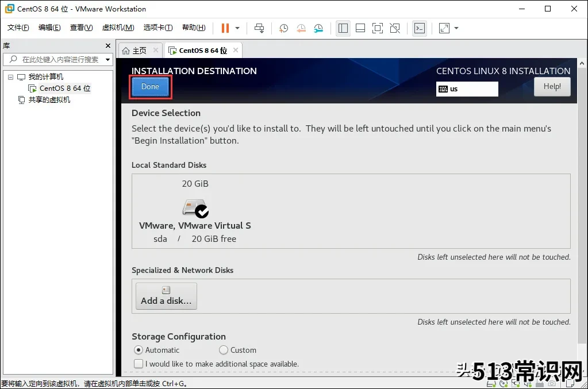This screenshot has width=588, height=389.
Task: Revert the virtual machine to previous snapshot
Action: coord(301,28)
